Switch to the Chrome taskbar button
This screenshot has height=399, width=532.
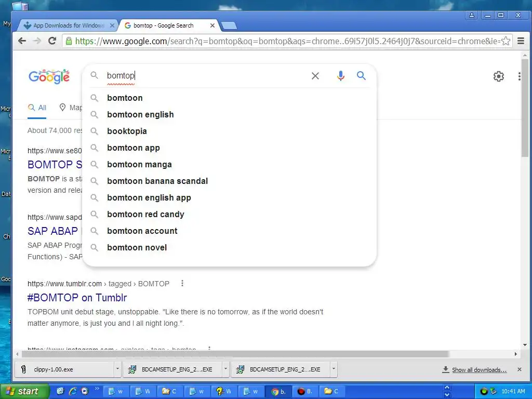tap(277, 391)
